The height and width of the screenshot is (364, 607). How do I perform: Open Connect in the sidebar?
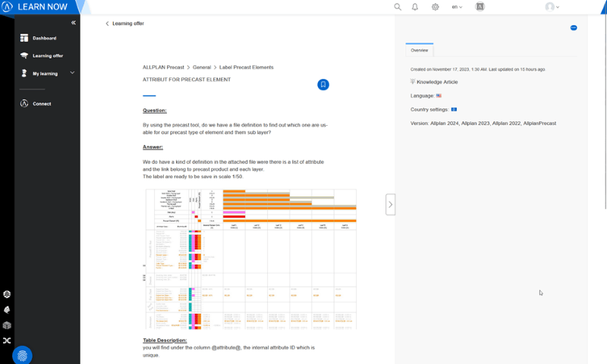pos(42,104)
